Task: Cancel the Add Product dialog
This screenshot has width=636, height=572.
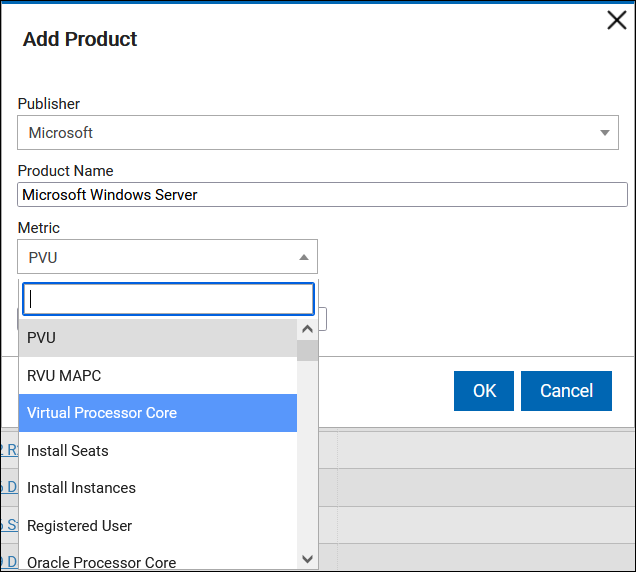Action: point(566,391)
